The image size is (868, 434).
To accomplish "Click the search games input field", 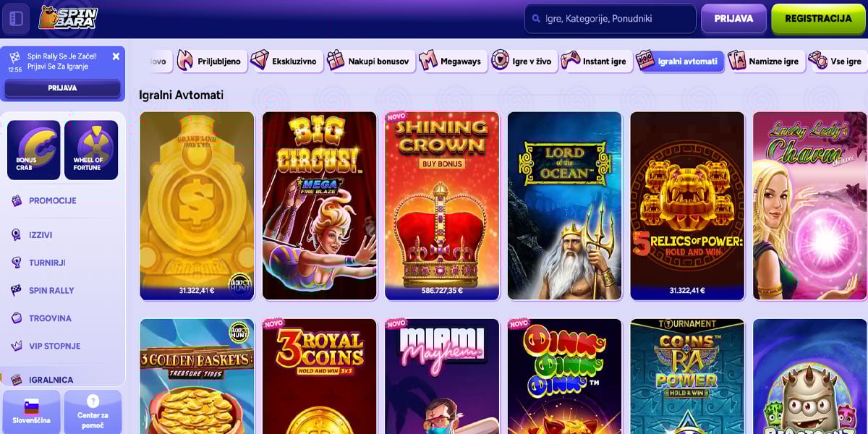I will click(x=610, y=19).
